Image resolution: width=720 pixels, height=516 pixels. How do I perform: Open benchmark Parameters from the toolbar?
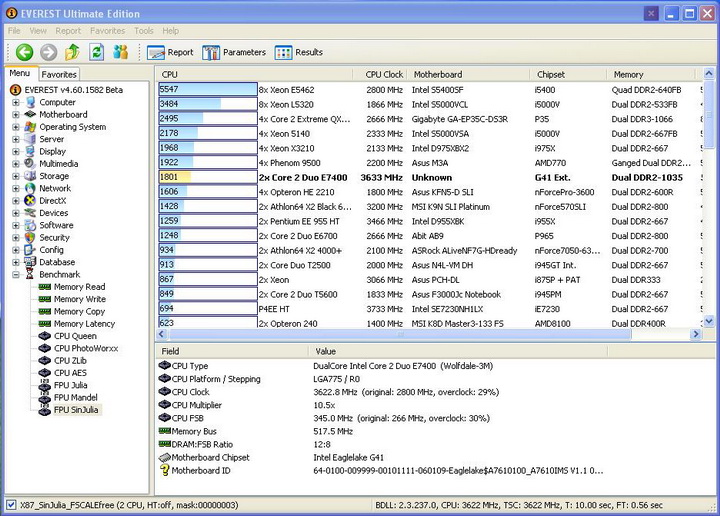[x=234, y=52]
